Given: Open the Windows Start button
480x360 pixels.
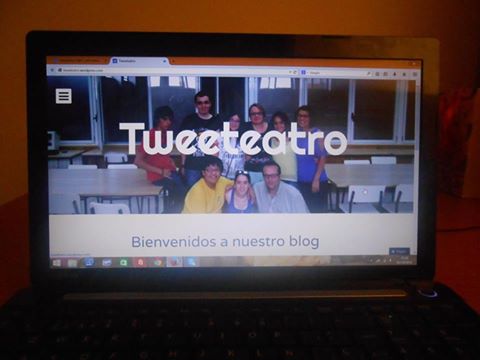Looking at the screenshot, I should [57, 263].
